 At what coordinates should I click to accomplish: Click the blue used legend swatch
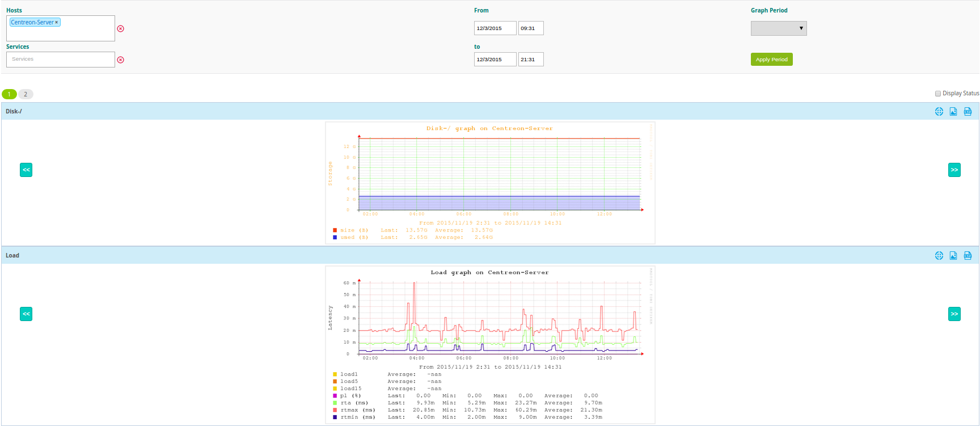point(335,237)
